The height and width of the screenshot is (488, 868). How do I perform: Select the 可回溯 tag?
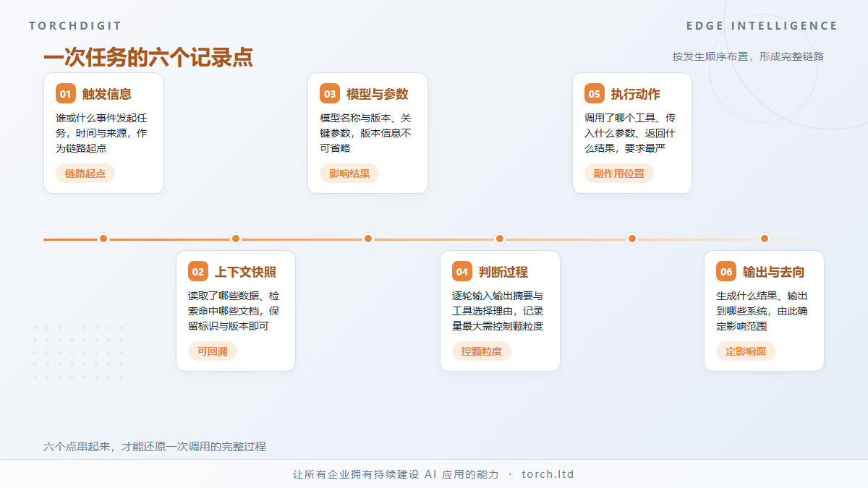tap(213, 351)
